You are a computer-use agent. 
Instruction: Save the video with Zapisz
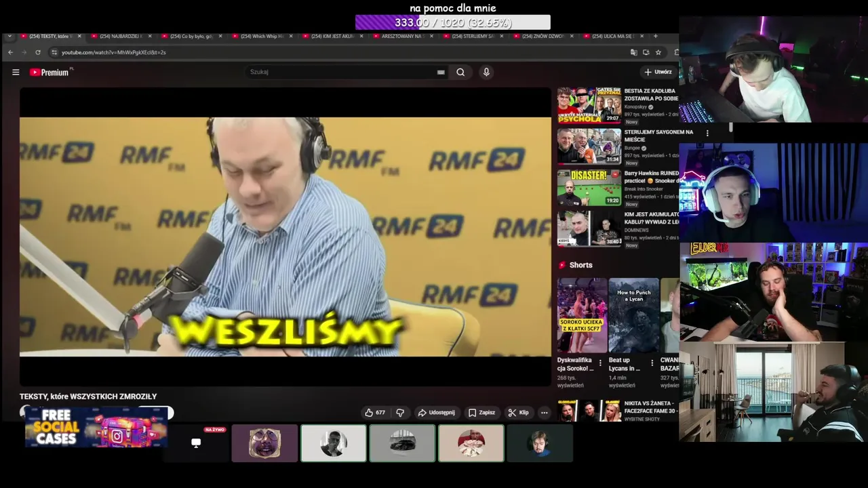[x=481, y=412]
